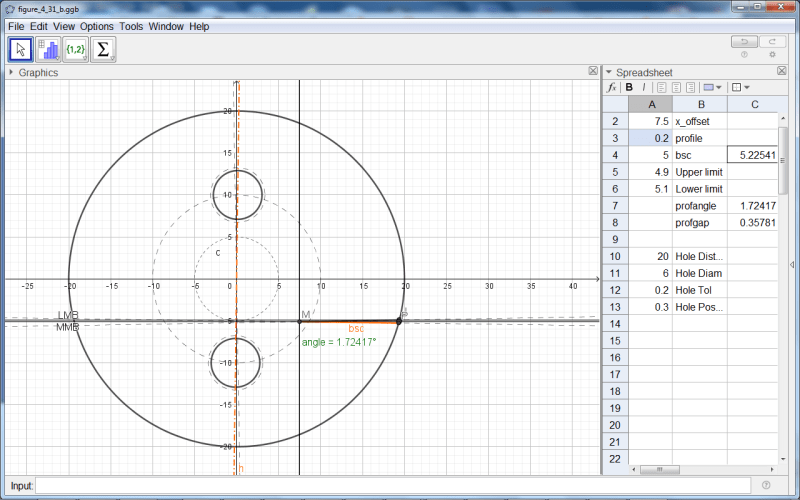Click the cell borders icon
Viewport: 800px width, 500px height.
point(736,87)
